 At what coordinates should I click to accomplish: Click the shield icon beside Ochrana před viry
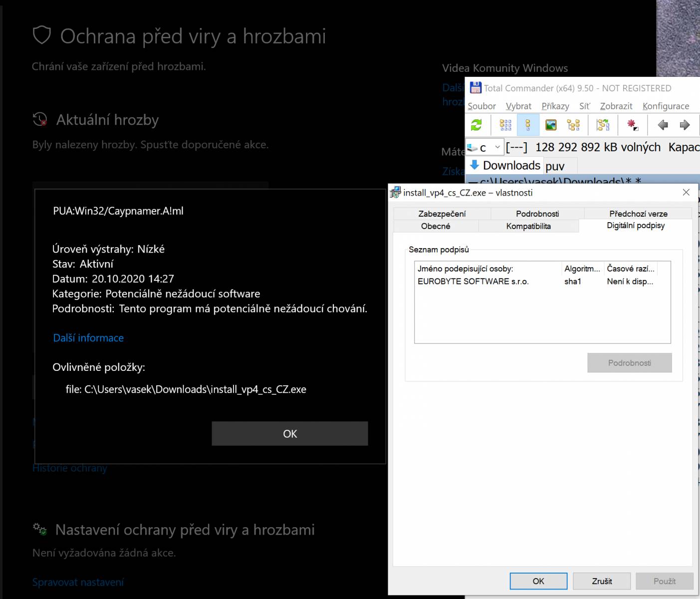coord(42,35)
